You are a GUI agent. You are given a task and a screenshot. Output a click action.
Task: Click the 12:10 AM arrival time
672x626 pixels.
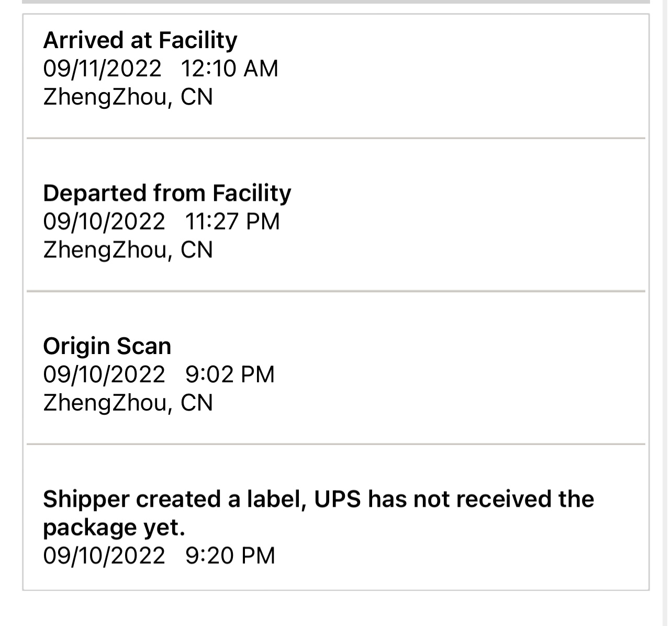tap(229, 69)
